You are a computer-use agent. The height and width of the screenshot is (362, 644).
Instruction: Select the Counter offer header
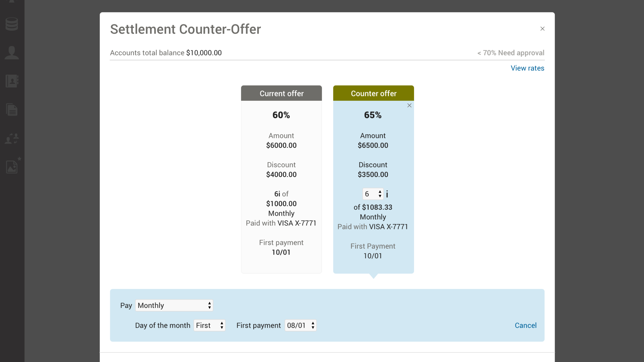click(373, 93)
